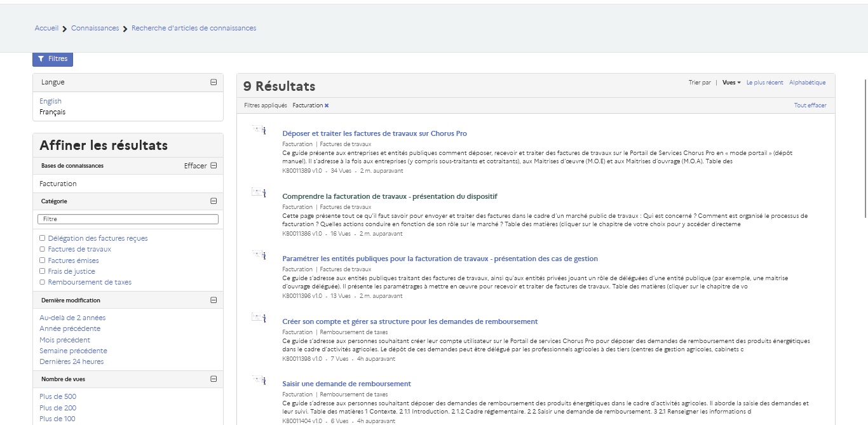Collapse the Catégorie filter section
Viewport: 868px width, 425px height.
pyautogui.click(x=214, y=201)
